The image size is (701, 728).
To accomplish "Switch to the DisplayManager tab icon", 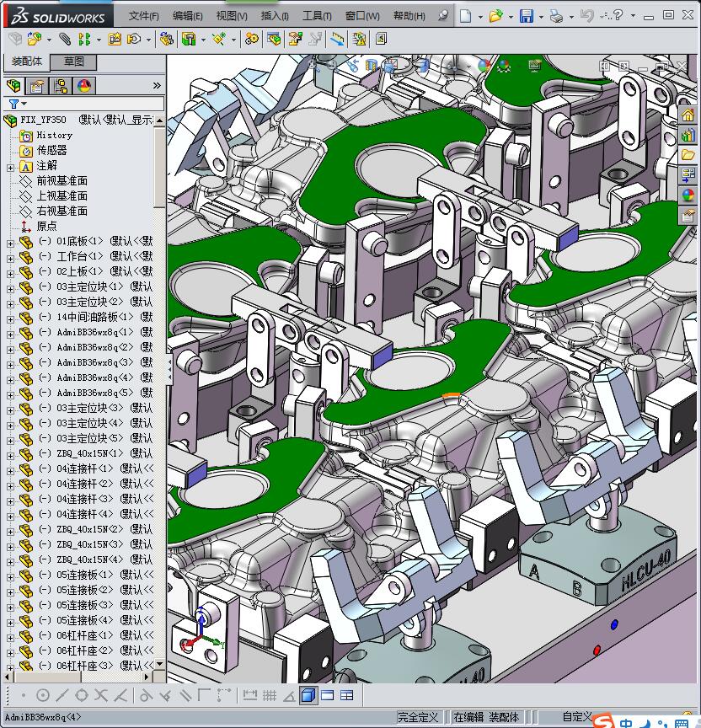I will pyautogui.click(x=84, y=86).
